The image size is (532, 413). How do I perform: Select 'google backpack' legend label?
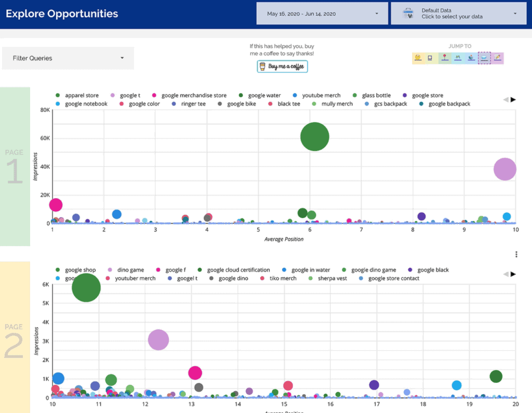tap(449, 104)
